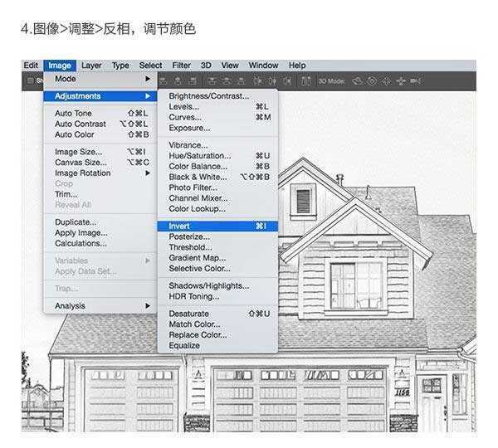Select the Roll 3D Object icon
The image size is (498, 448).
coord(372,80)
